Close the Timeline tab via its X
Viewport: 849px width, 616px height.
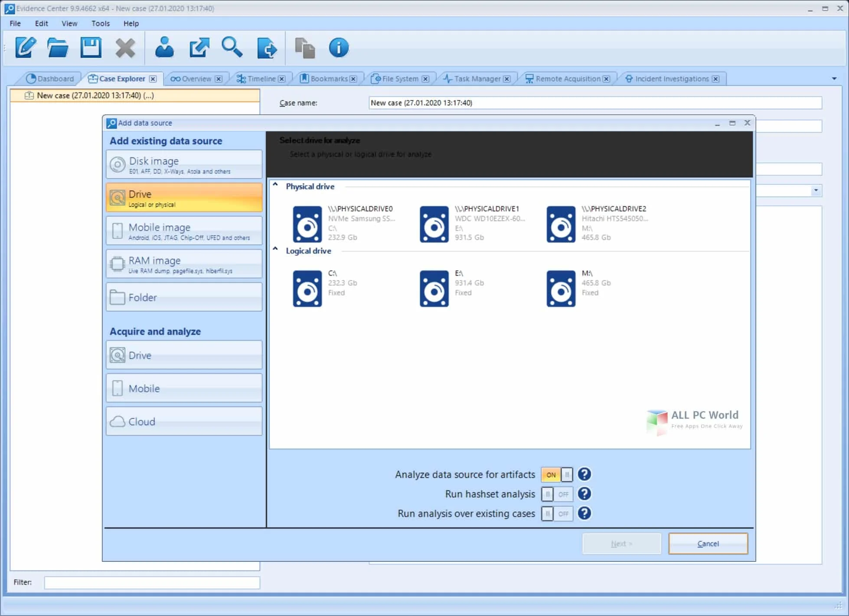point(282,79)
